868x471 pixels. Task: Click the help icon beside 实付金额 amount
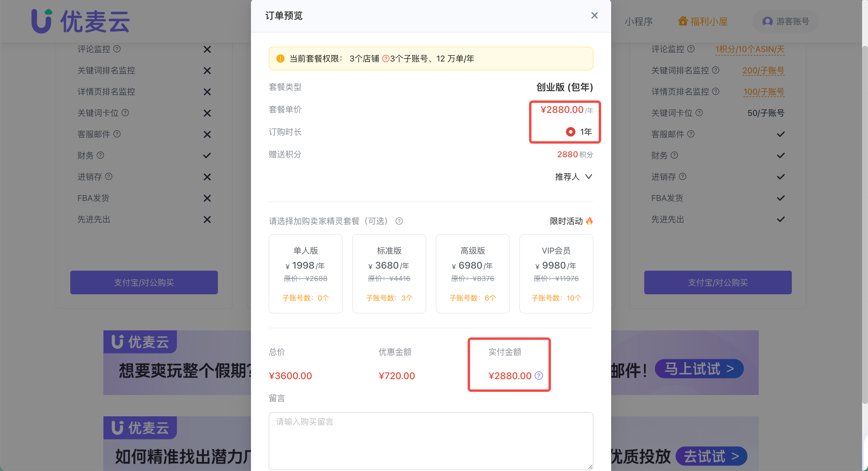coord(539,376)
